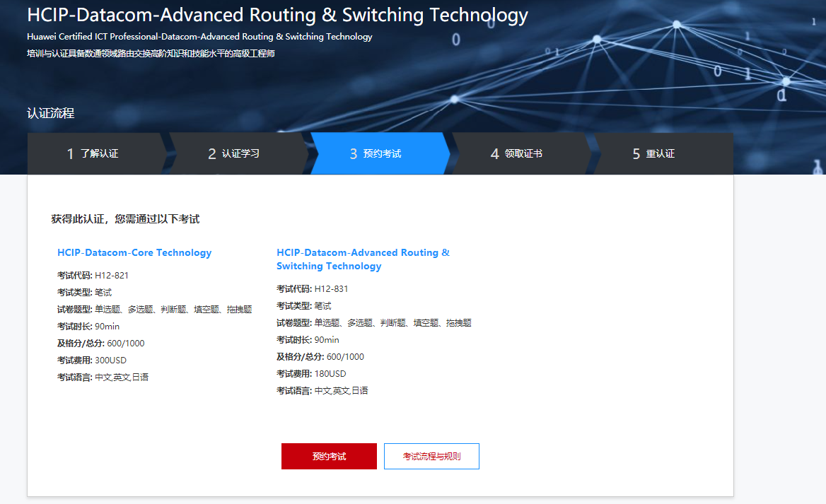Click the red 预约考试 button
The width and height of the screenshot is (826, 504).
point(329,456)
